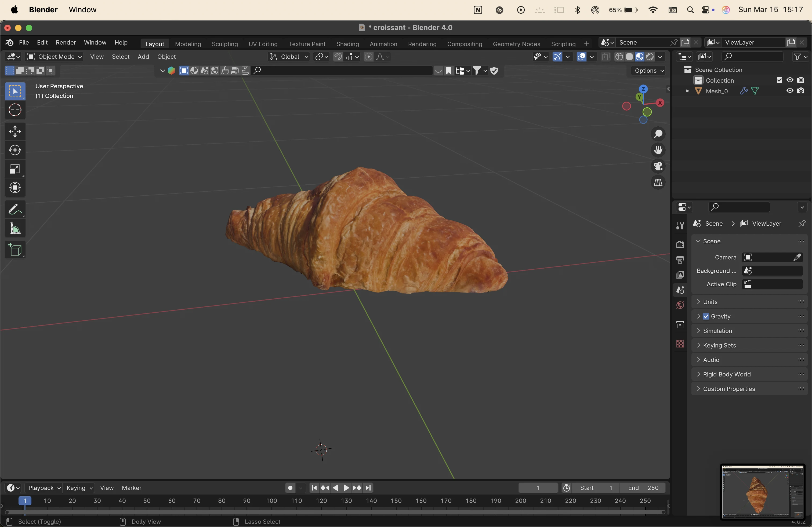Select the Scale tool

pos(15,169)
